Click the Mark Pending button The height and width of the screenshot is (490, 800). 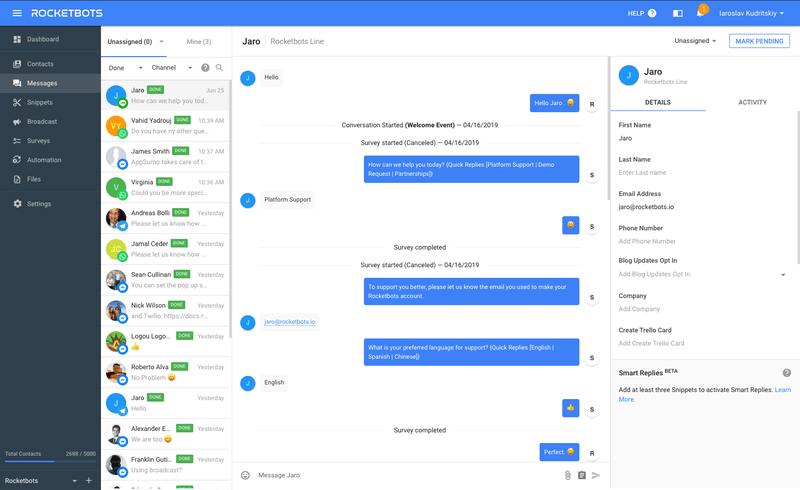(x=759, y=41)
